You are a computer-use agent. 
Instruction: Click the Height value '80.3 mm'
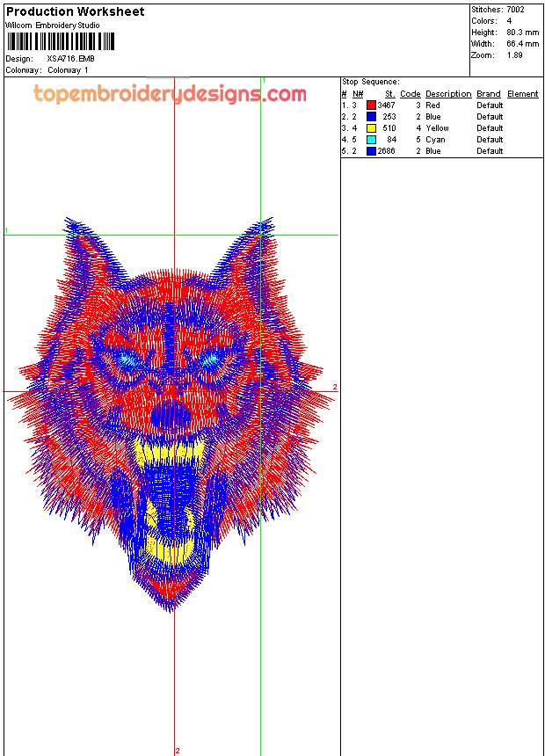click(523, 33)
